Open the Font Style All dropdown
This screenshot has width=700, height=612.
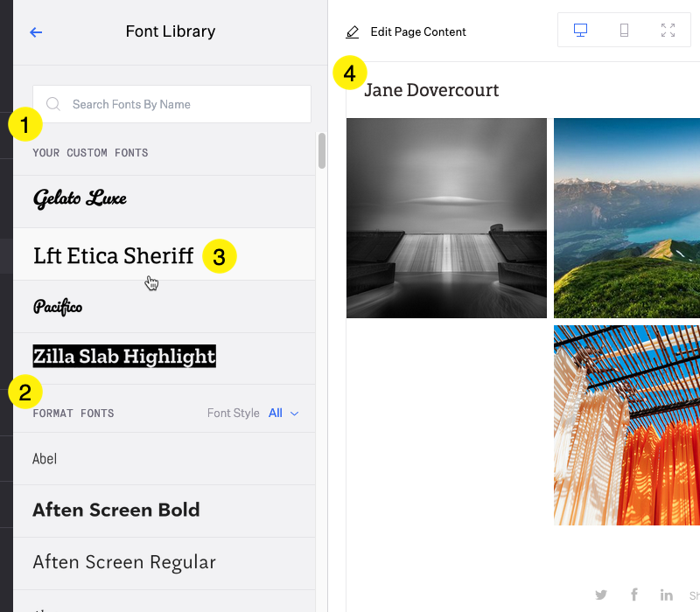[x=283, y=413]
